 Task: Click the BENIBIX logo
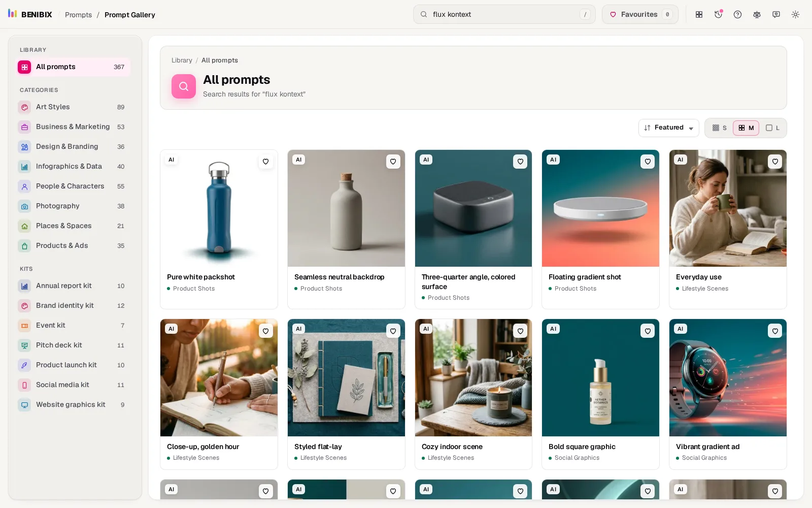(x=30, y=14)
